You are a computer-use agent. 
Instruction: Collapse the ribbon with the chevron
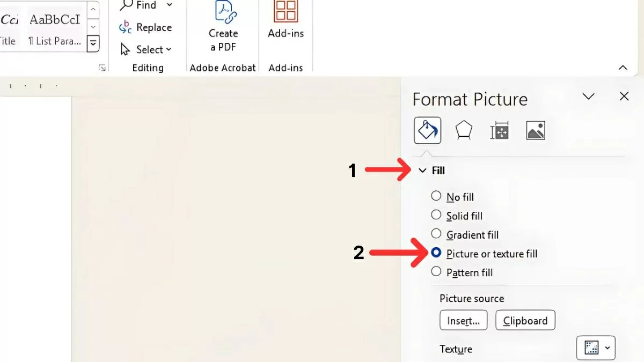click(x=623, y=68)
